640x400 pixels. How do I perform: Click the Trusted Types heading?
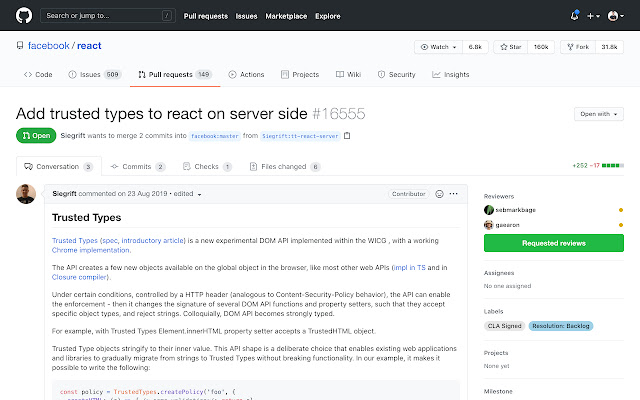coord(87,218)
